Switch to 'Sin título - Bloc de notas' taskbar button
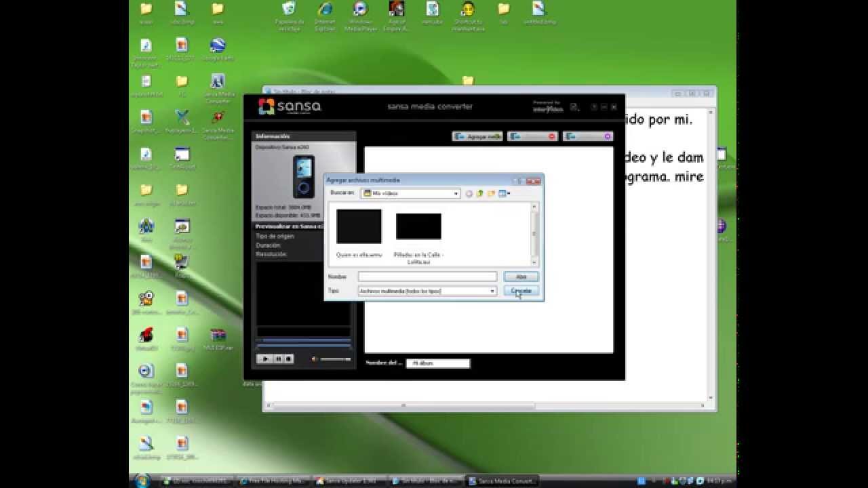Screen dimensions: 868x488 [x=426, y=481]
